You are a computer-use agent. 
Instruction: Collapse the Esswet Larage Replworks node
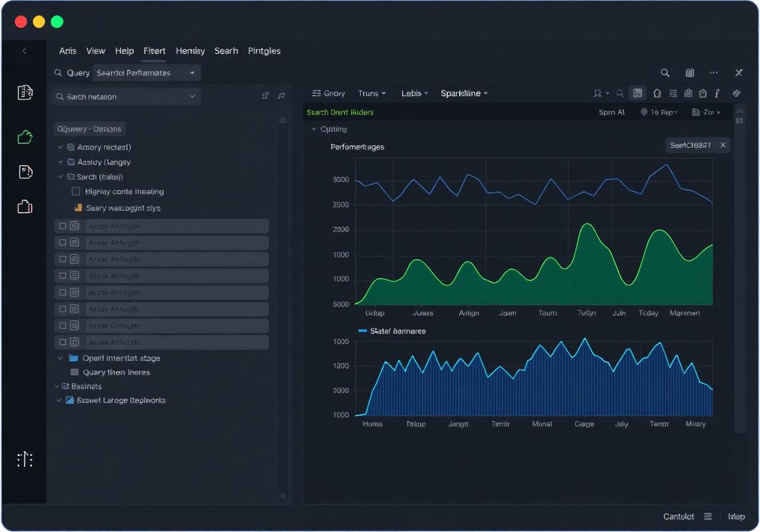point(59,400)
